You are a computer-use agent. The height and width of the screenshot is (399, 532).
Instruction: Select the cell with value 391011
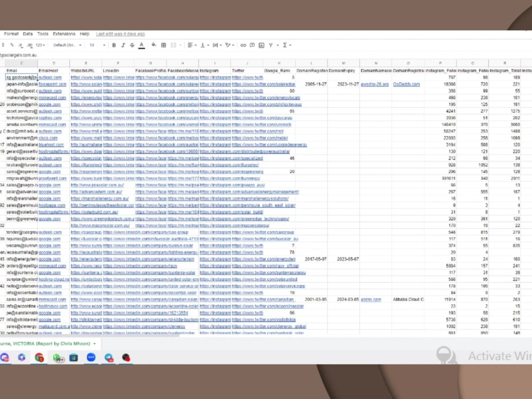coord(440,178)
